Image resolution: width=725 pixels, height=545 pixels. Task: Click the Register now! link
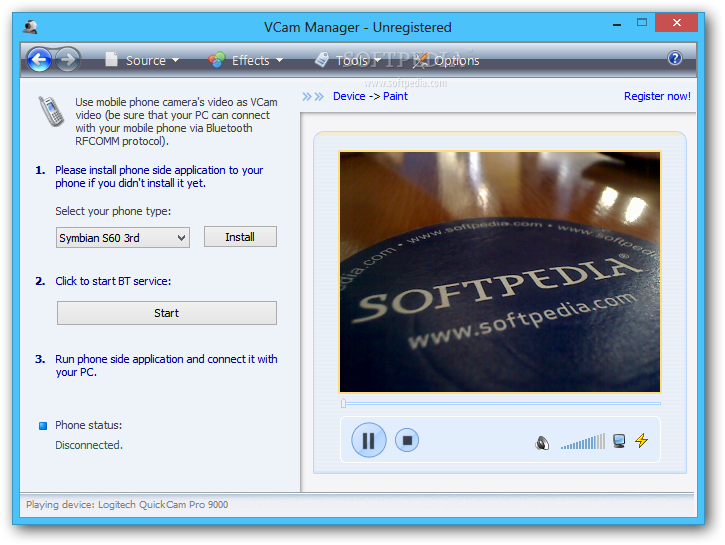tap(657, 96)
